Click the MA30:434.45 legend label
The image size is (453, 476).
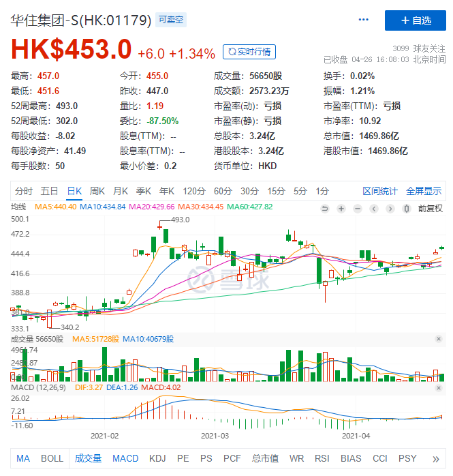tap(200, 207)
